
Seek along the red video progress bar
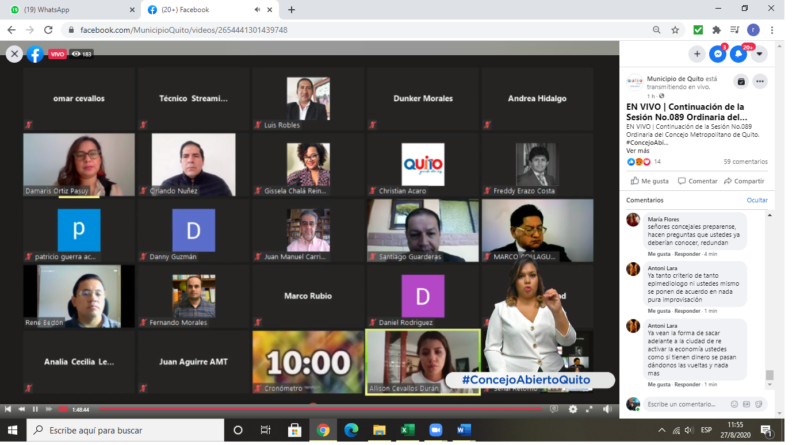point(320,409)
